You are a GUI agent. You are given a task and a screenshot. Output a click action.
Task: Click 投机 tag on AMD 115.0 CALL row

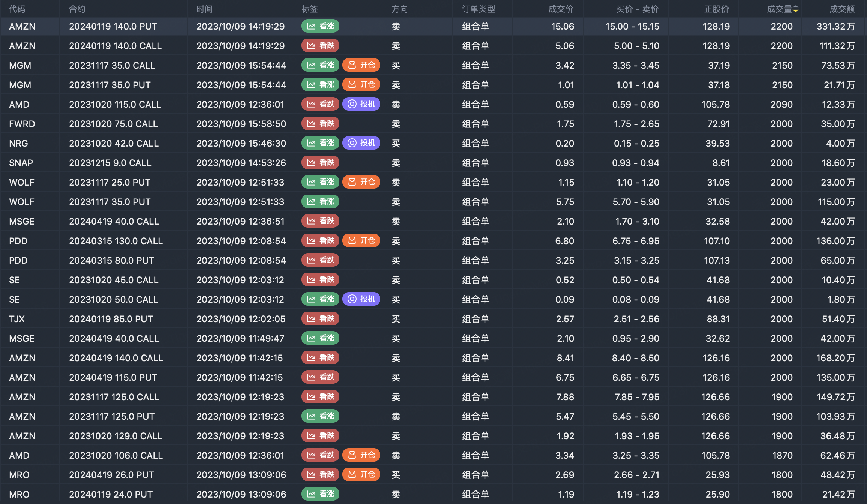click(361, 104)
